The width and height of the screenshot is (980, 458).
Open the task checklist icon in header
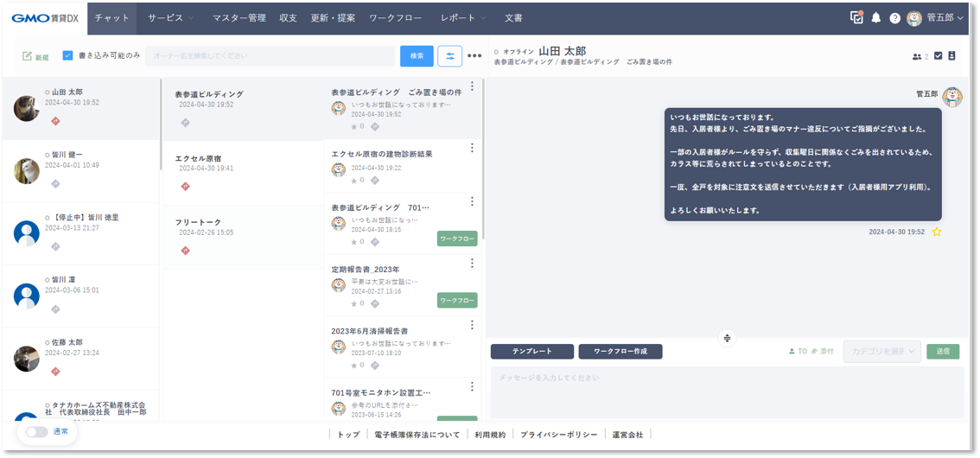(x=856, y=17)
